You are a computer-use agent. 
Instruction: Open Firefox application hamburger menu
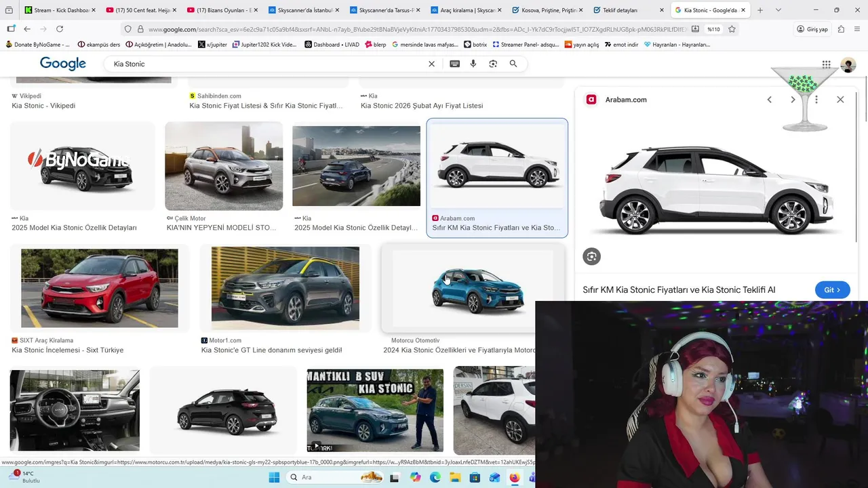coord(856,29)
